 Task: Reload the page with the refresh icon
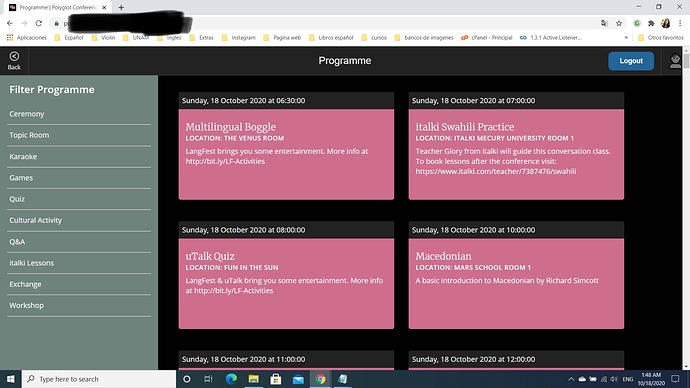point(39,23)
